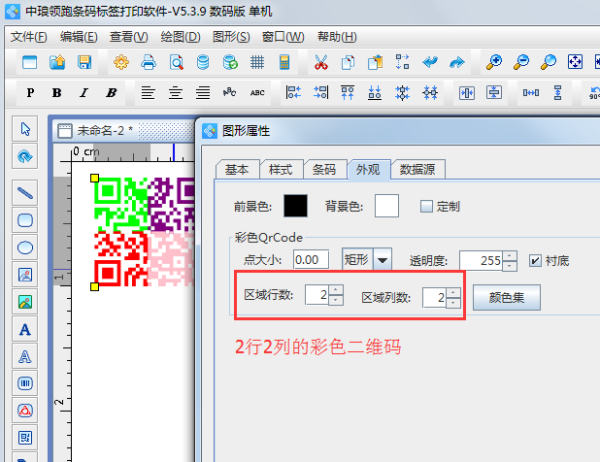Switch to the 数据源 tab
600x462 pixels.
pyautogui.click(x=417, y=170)
